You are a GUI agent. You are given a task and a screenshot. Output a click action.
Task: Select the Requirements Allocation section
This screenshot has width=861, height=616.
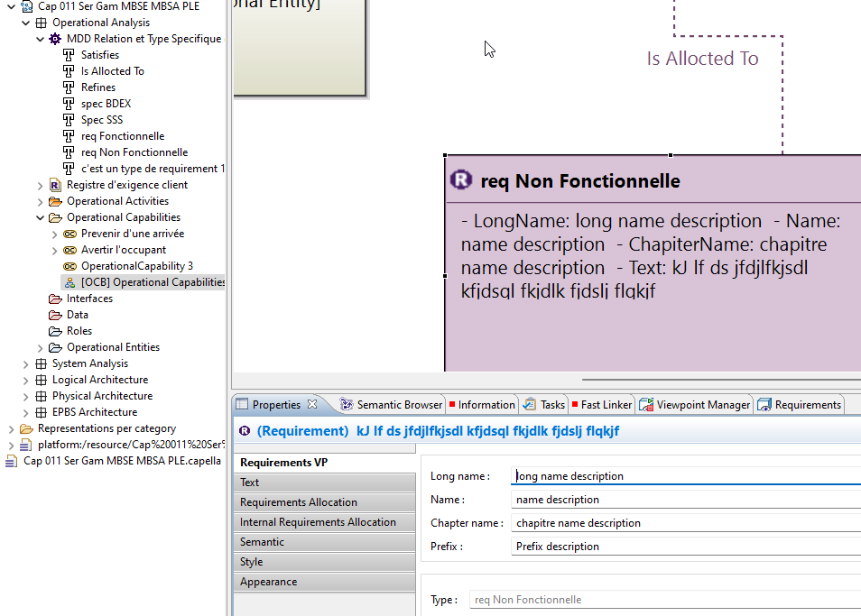298,502
